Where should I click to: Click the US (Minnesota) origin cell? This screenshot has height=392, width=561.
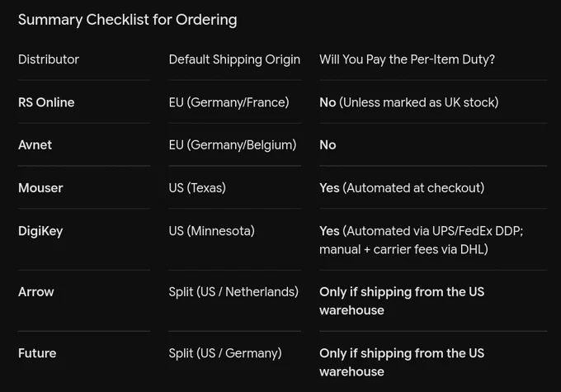pos(212,231)
